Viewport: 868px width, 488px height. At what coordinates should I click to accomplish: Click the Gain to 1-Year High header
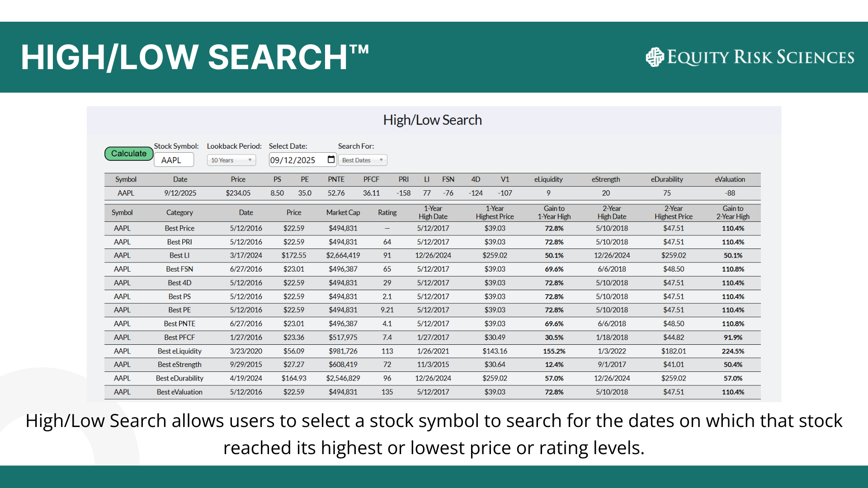click(x=554, y=212)
